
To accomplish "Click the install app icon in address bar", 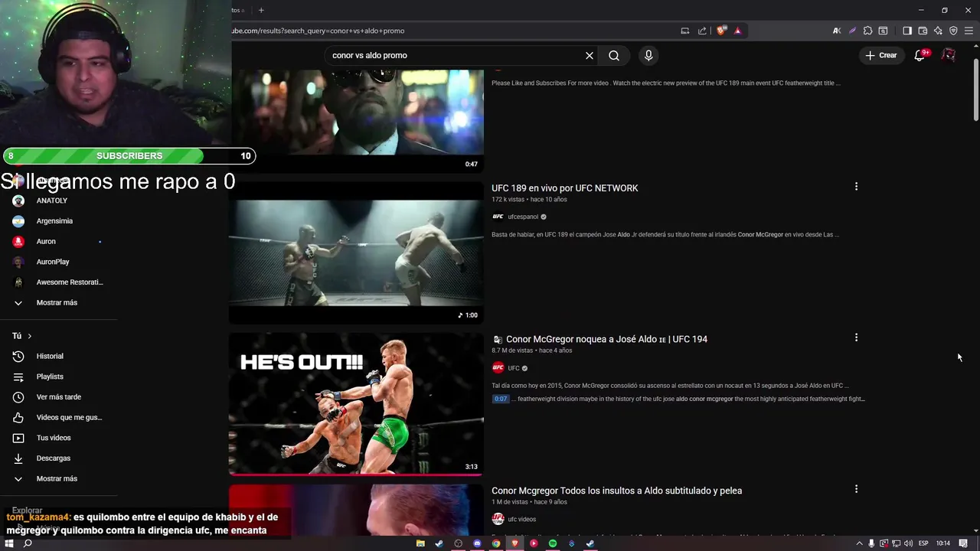I will (685, 31).
